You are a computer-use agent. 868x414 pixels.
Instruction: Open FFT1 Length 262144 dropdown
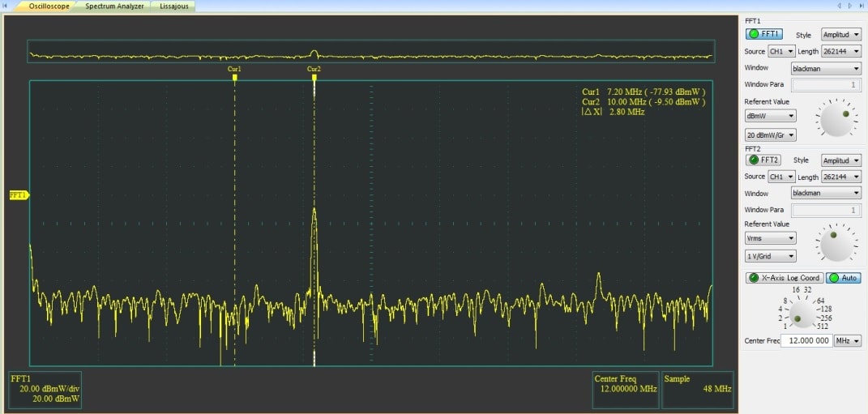(x=841, y=51)
